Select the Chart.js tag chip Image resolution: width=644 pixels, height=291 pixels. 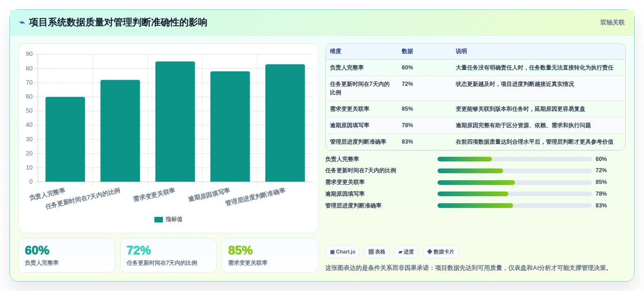click(x=343, y=252)
